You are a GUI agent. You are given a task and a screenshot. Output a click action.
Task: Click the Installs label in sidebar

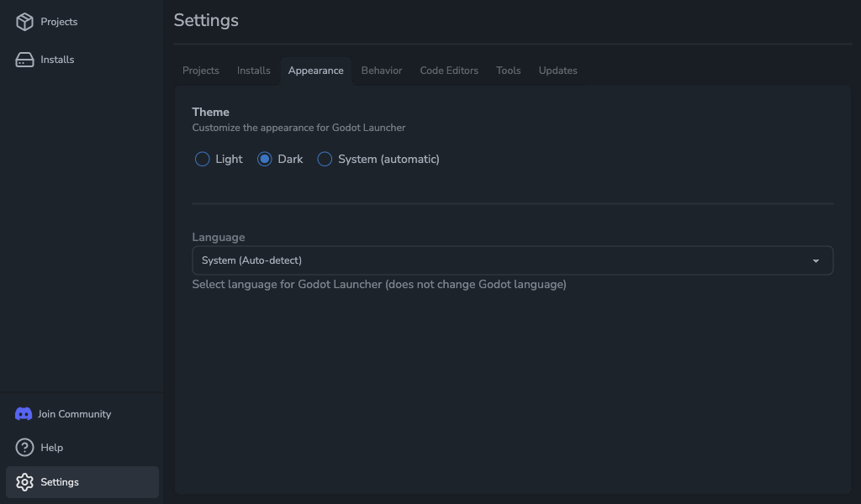click(57, 60)
